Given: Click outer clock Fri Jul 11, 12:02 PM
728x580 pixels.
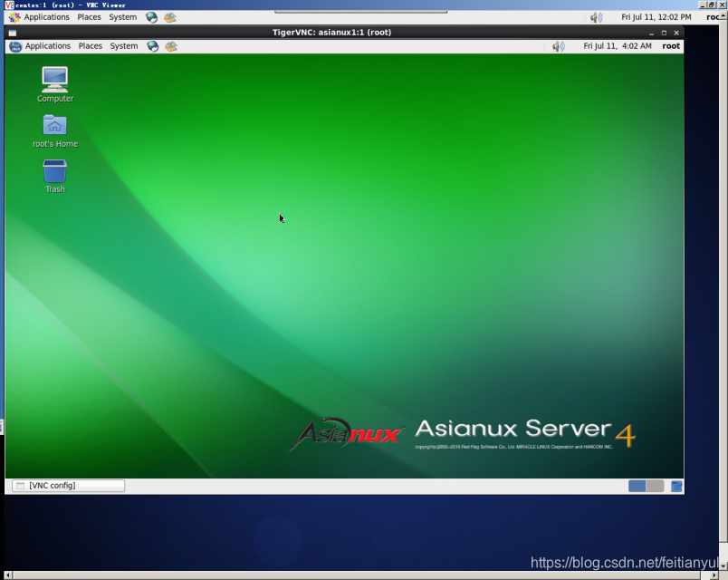Looking at the screenshot, I should pos(656,17).
